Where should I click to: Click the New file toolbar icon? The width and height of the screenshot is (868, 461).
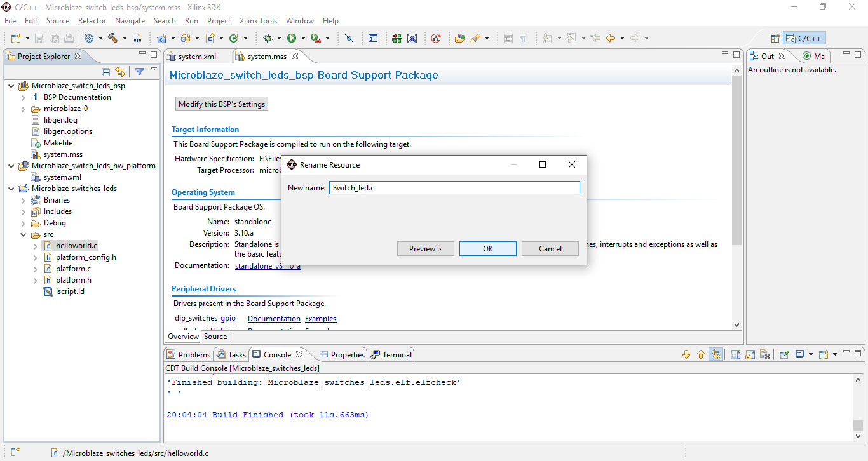pos(15,38)
